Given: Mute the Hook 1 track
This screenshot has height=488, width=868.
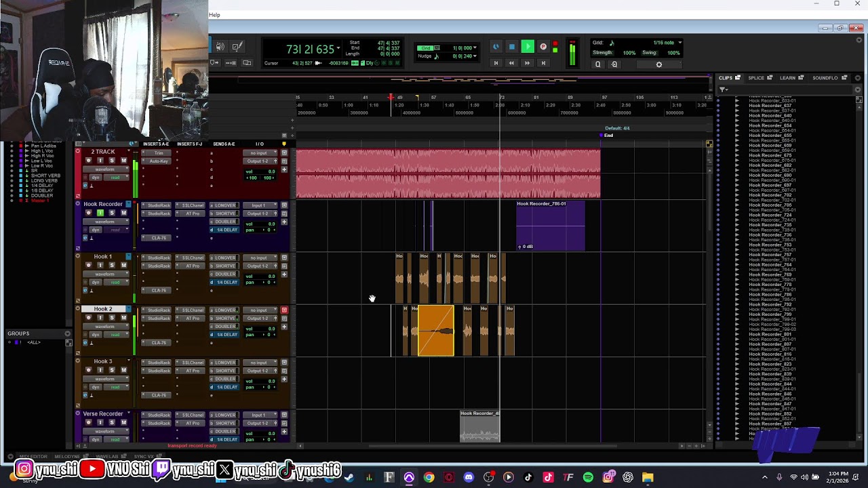Looking at the screenshot, I should pos(123,265).
